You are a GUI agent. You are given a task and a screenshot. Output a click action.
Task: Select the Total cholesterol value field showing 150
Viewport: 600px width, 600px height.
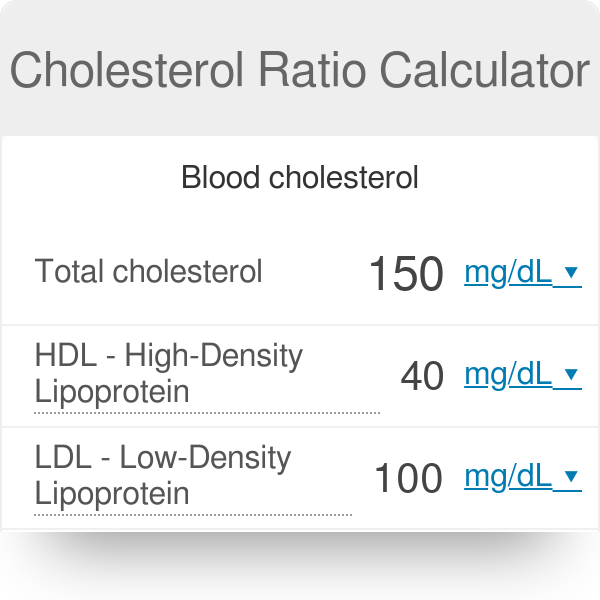[x=406, y=274]
